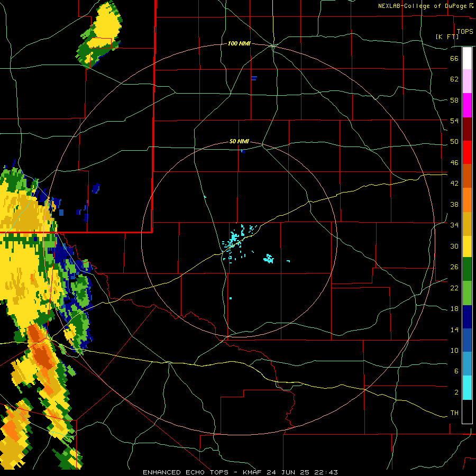Screen dimensions: 476x476
Task: Click the legend value label 66
Action: [454, 58]
